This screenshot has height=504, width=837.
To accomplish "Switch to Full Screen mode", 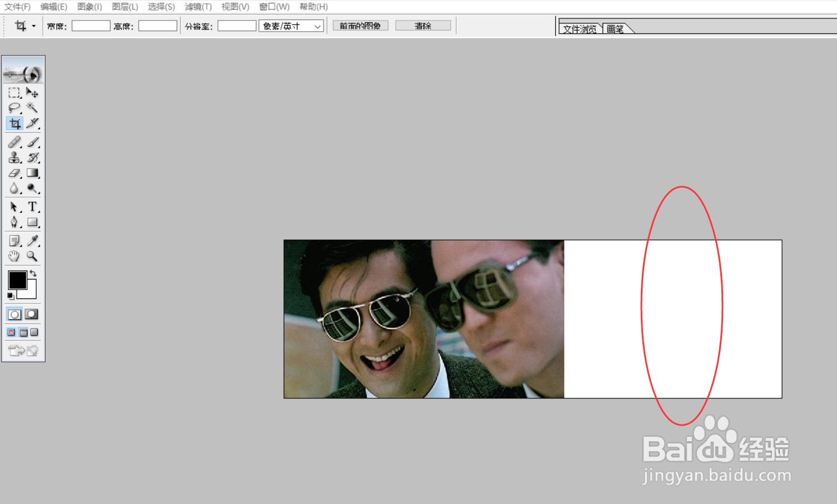I will click(x=34, y=332).
